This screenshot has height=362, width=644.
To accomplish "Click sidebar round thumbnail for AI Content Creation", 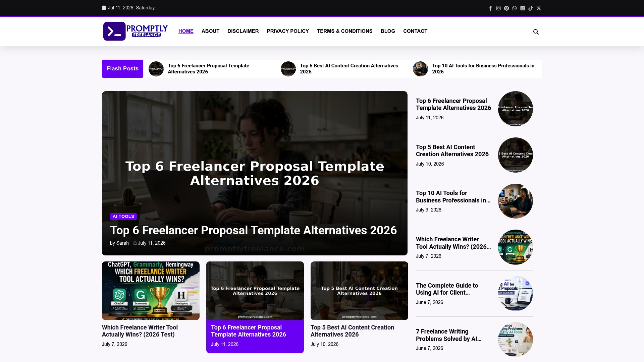I will tap(516, 155).
